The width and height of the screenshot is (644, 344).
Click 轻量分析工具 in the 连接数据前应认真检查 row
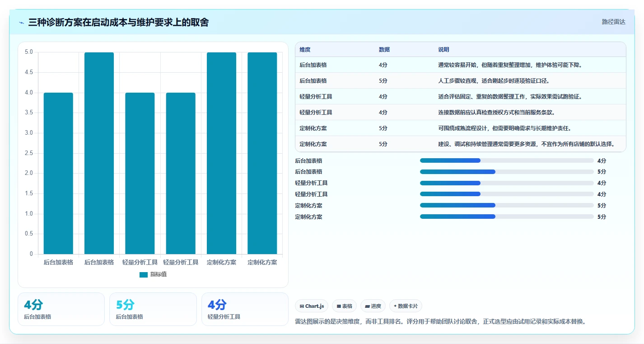click(x=316, y=113)
